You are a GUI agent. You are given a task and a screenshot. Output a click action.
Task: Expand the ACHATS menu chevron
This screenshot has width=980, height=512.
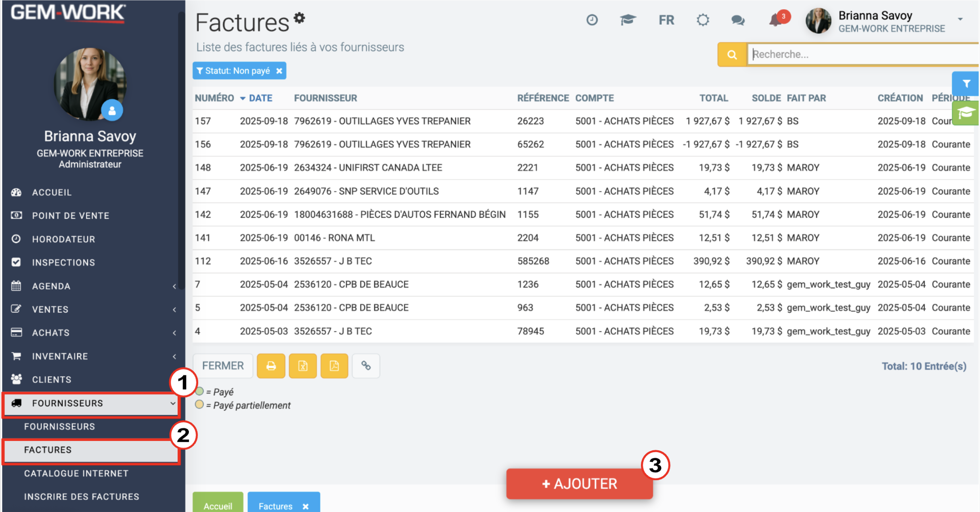click(174, 333)
